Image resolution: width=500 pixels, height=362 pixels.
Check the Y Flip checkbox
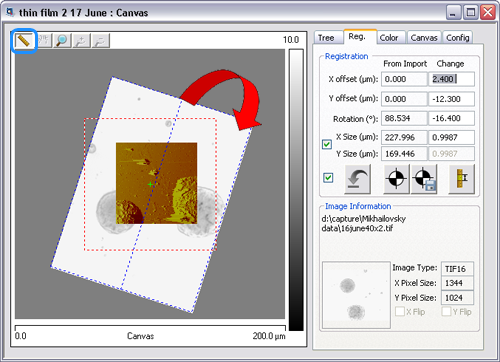point(446,312)
